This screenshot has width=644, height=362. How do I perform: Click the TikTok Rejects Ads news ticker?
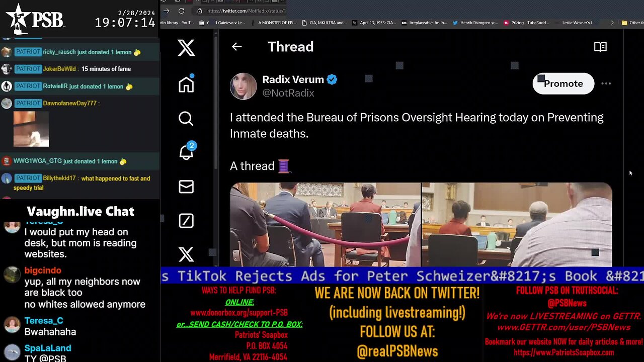(x=403, y=276)
